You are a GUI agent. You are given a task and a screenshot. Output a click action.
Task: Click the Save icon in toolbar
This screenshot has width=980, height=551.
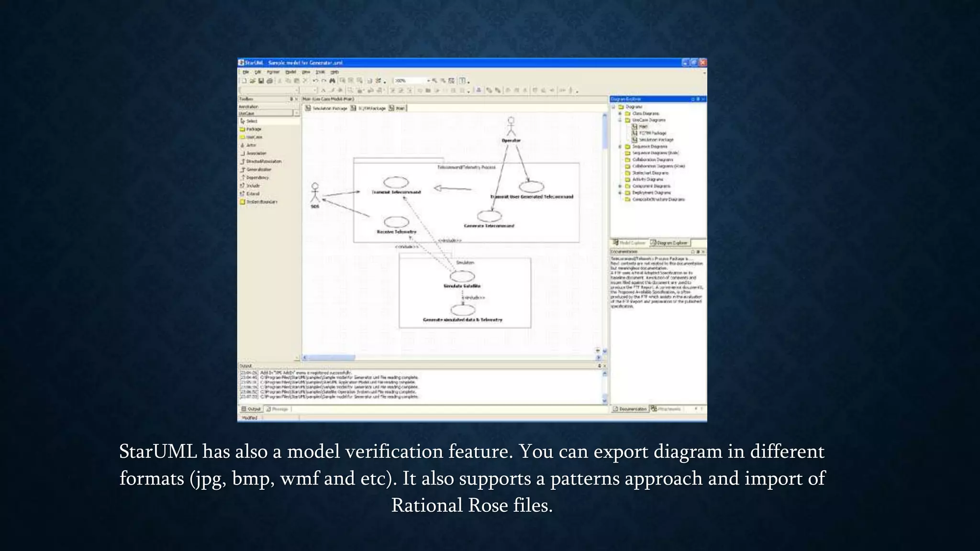(x=261, y=81)
